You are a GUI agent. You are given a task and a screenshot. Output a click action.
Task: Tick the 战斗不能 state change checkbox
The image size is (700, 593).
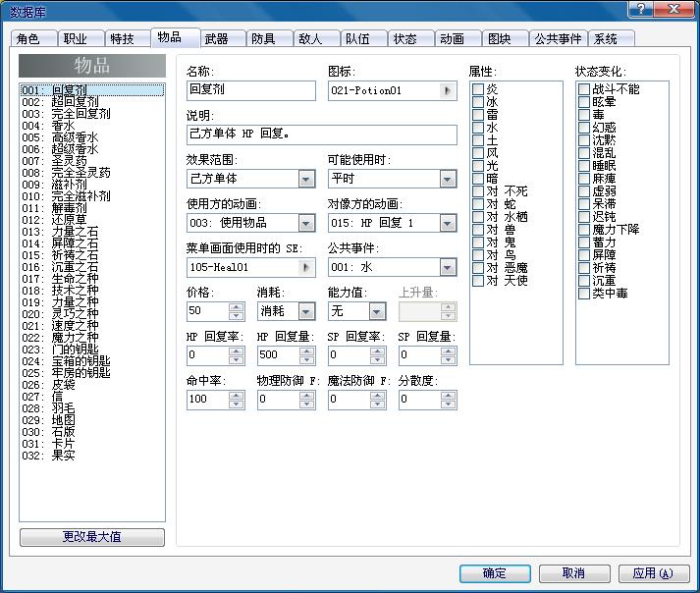pyautogui.click(x=584, y=89)
